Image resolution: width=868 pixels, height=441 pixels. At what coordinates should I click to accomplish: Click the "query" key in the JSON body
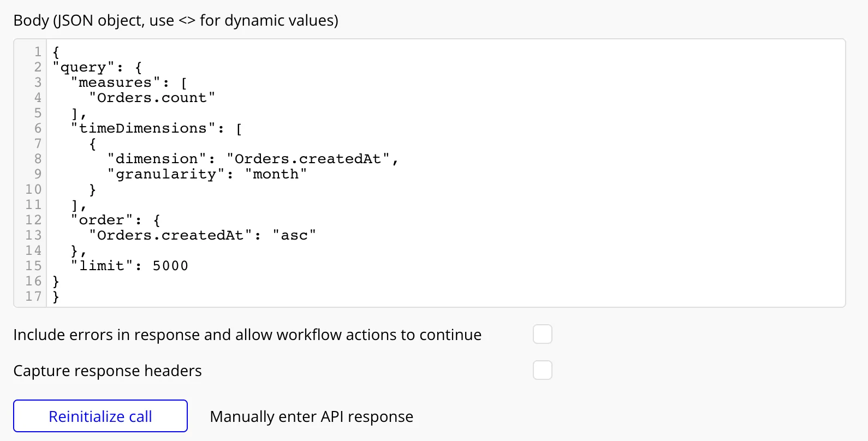[x=83, y=67]
